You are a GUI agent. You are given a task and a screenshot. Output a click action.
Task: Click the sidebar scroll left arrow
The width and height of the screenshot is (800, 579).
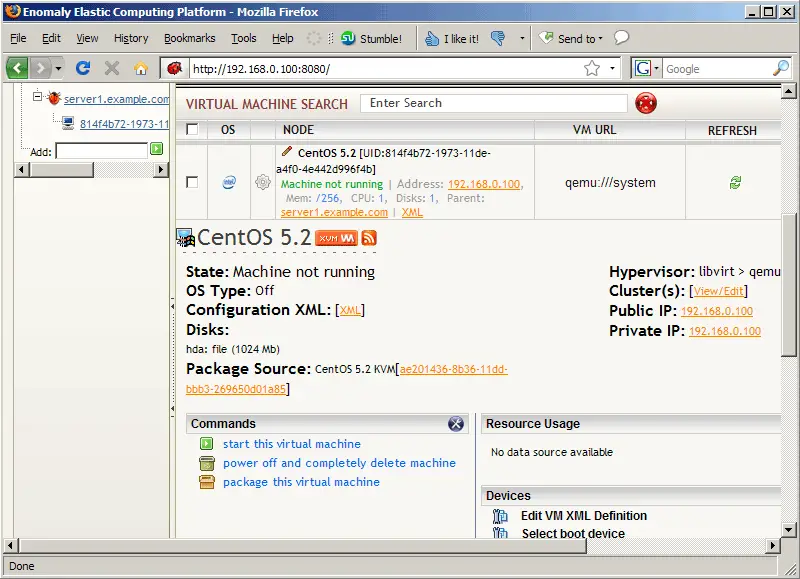click(21, 169)
